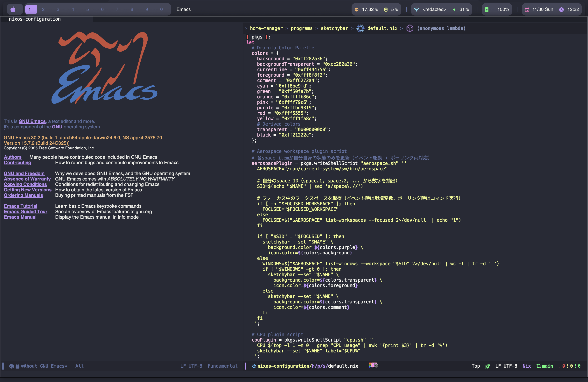Open the Absence of Warranty link
The width and height of the screenshot is (588, 382).
coord(27,179)
